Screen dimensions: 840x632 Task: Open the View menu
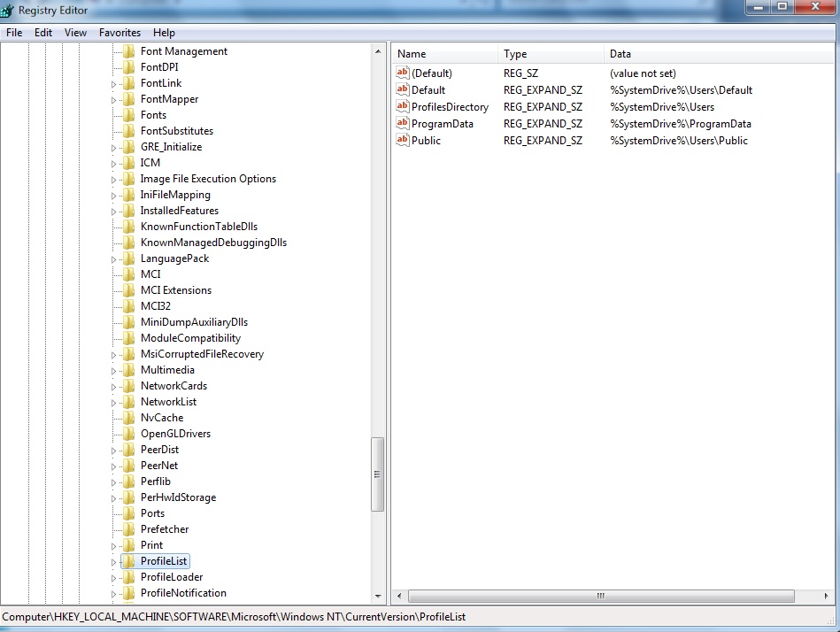tap(75, 33)
